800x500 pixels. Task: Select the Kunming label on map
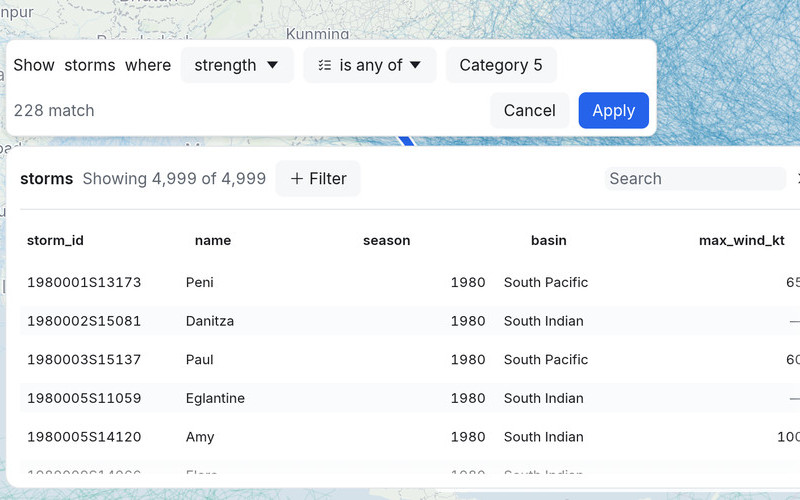click(x=317, y=34)
